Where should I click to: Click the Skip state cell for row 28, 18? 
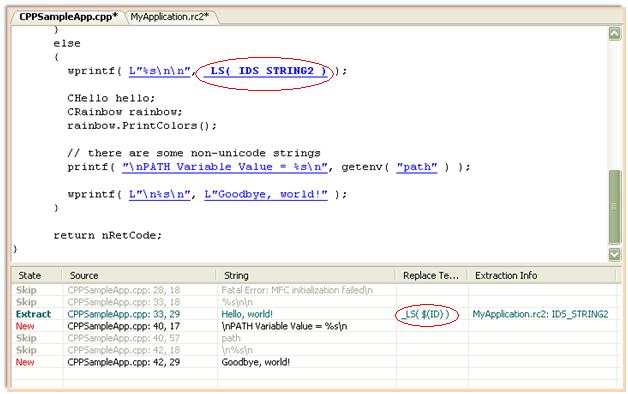26,290
